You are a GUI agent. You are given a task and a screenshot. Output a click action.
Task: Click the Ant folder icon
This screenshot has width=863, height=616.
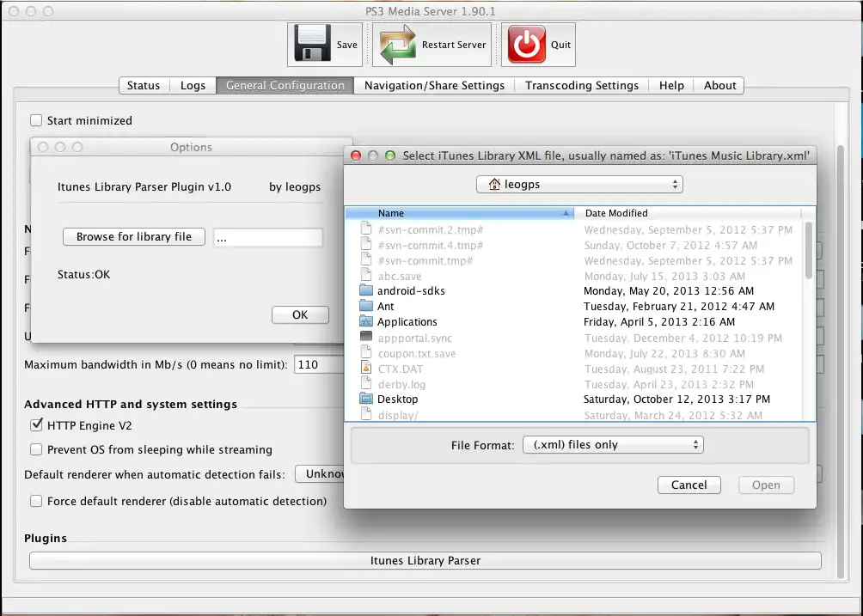pyautogui.click(x=366, y=306)
